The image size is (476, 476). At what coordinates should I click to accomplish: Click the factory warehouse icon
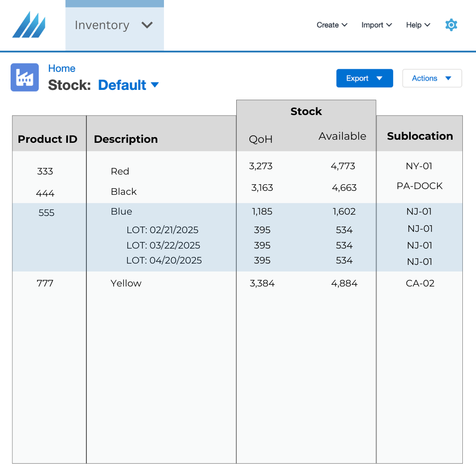point(25,78)
